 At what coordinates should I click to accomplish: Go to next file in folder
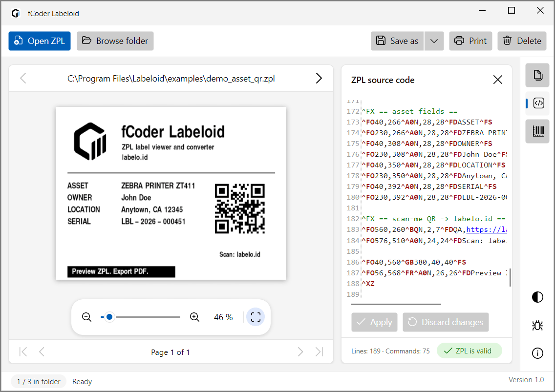[x=319, y=78]
